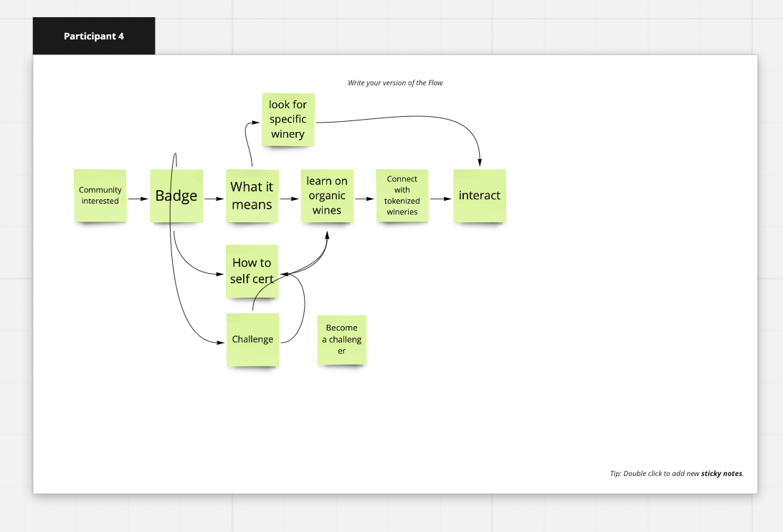The width and height of the screenshot is (783, 532).
Task: Select the 'Badge' sticky note
Action: pos(176,195)
